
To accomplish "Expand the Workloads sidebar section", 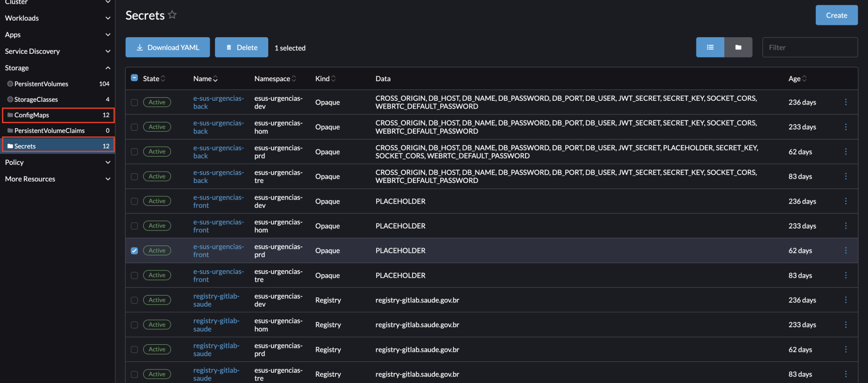I will pyautogui.click(x=57, y=18).
